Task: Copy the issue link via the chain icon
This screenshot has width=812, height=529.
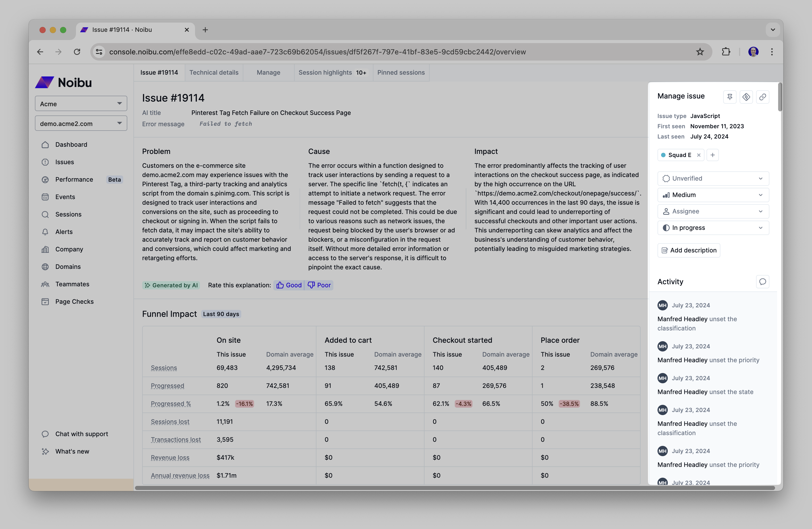Action: click(x=763, y=97)
